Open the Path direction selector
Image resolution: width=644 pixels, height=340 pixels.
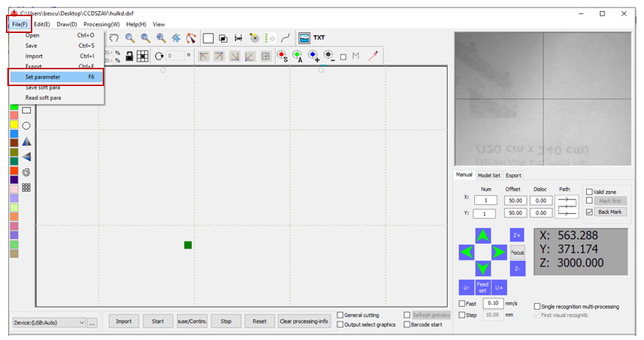click(x=567, y=206)
